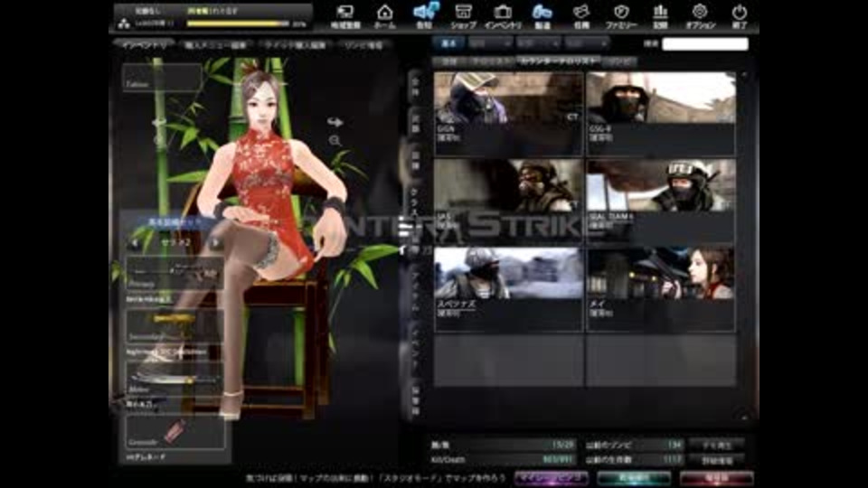This screenshot has height=488, width=868.
Task: Open the Options (オプション) gear icon
Action: [x=700, y=15]
